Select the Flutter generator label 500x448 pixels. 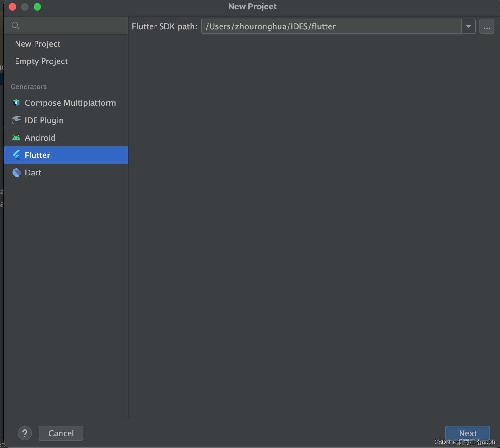pos(37,155)
